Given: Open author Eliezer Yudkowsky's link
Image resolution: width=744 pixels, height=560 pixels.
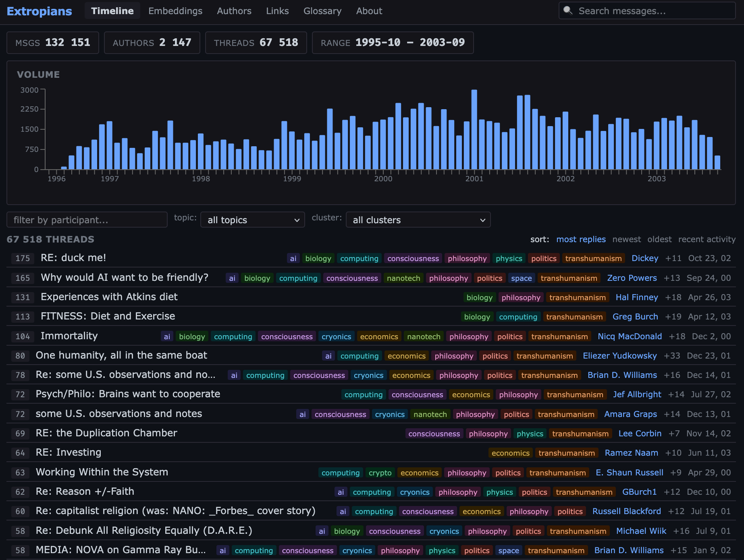Looking at the screenshot, I should [x=619, y=356].
